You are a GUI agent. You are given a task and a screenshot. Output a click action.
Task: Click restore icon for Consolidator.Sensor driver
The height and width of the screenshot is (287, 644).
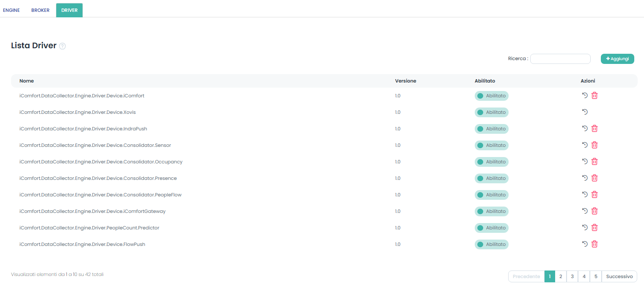coord(585,145)
